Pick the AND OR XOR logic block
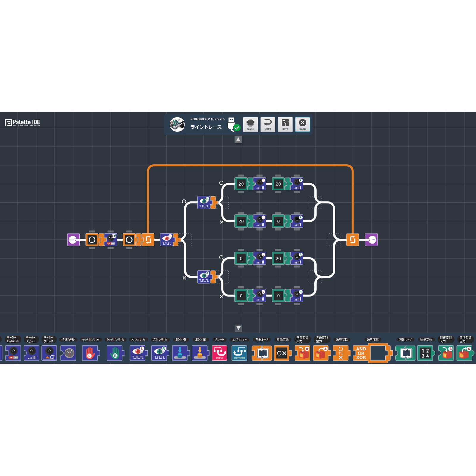This screenshot has height=476, width=476. pos(361,353)
